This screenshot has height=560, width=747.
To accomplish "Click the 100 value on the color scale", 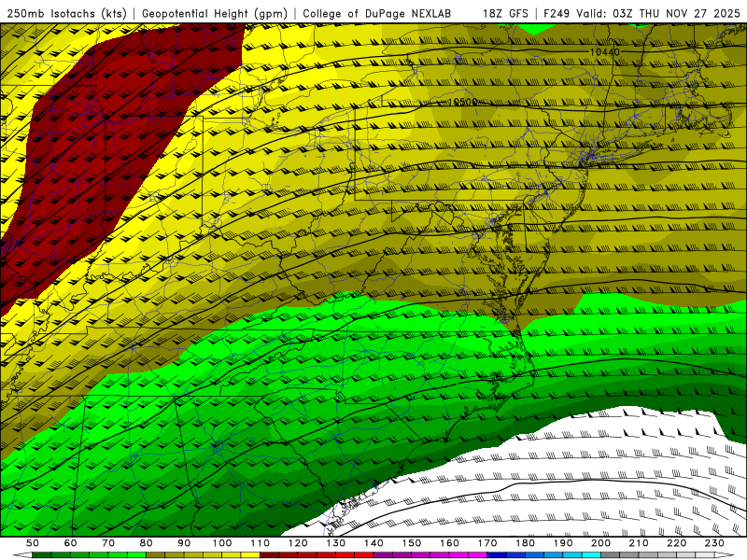I will (x=222, y=543).
